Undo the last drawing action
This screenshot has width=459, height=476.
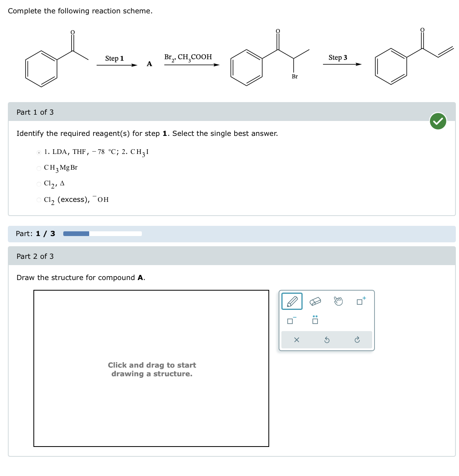327,340
